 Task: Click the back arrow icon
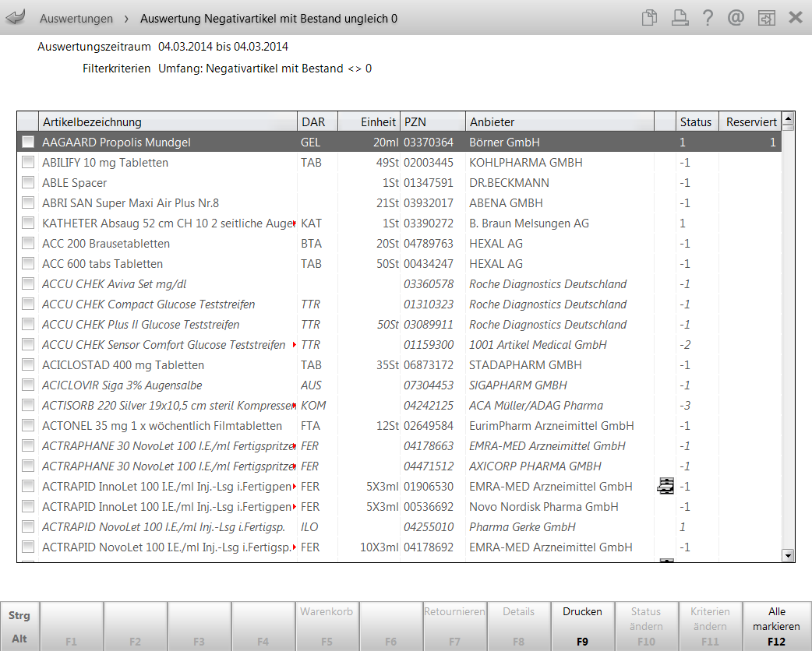pyautogui.click(x=16, y=18)
